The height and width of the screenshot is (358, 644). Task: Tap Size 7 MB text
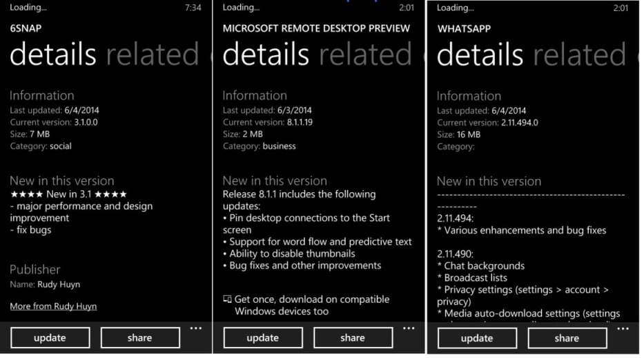(30, 134)
